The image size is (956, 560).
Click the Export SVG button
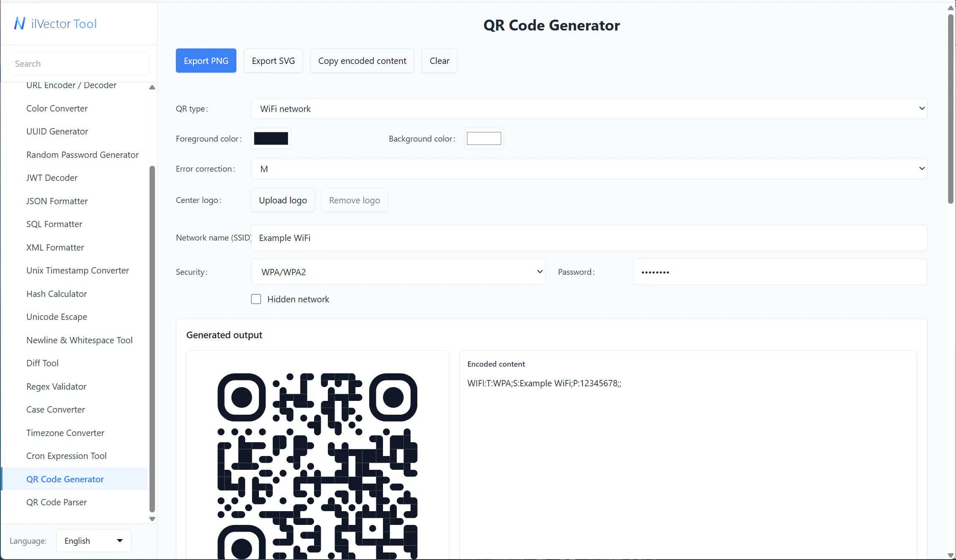pyautogui.click(x=273, y=61)
